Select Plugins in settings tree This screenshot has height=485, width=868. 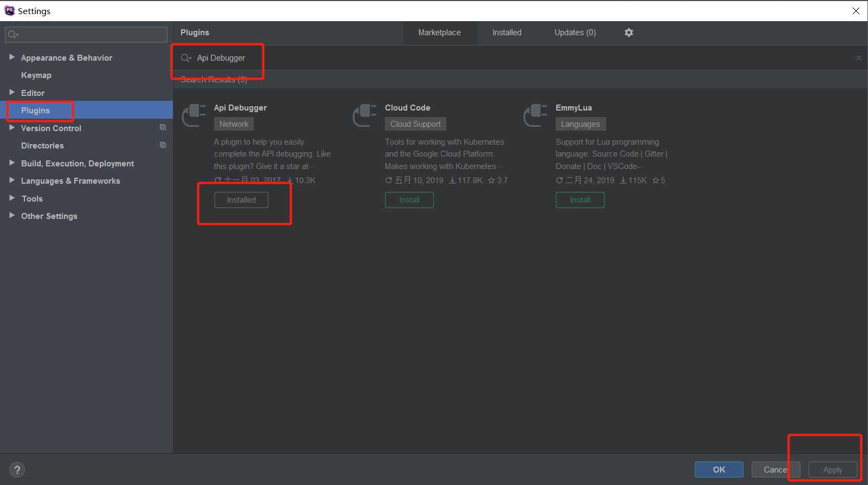point(35,111)
